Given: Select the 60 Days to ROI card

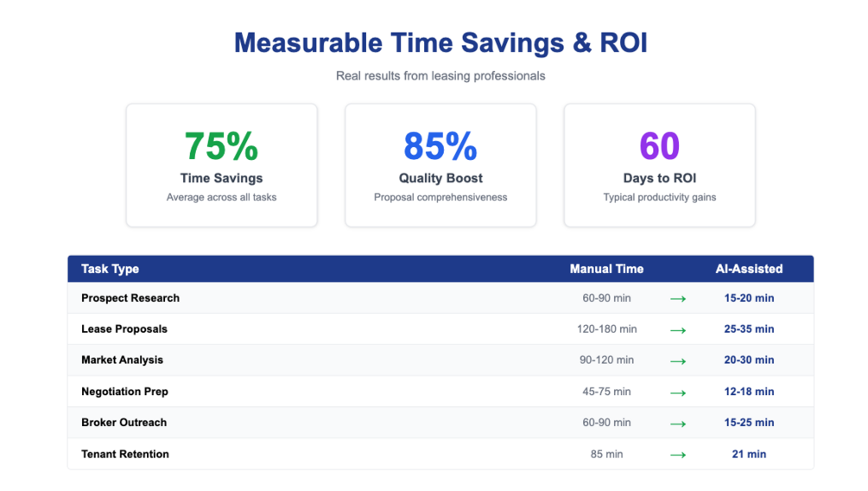Looking at the screenshot, I should (x=660, y=165).
